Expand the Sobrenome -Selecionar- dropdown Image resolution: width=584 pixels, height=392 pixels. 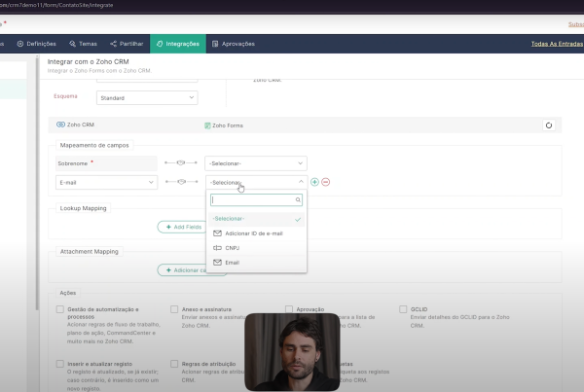255,163
